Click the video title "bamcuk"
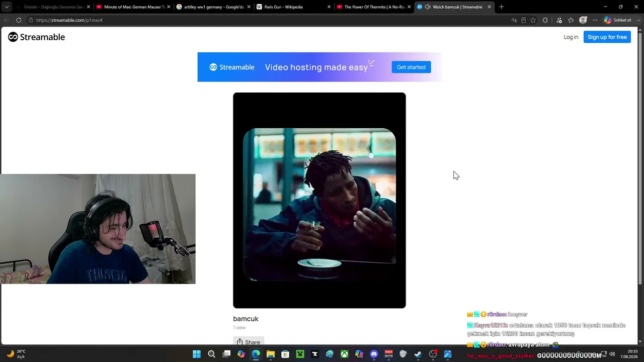The height and width of the screenshot is (362, 644). (x=246, y=319)
